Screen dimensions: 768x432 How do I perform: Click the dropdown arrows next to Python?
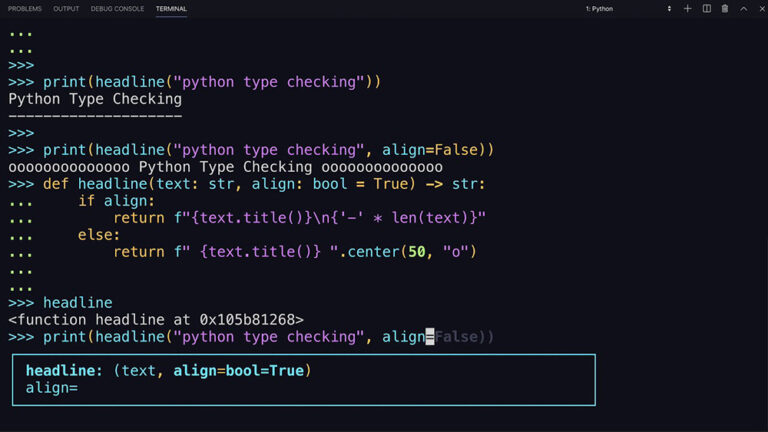coord(669,9)
